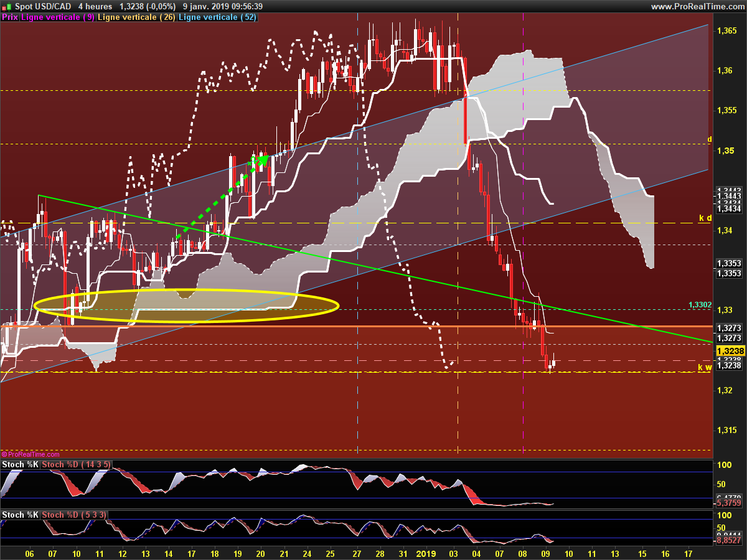This screenshot has height=560, width=747.
Task: Click the 2019 label on the date axis
Action: point(426,553)
